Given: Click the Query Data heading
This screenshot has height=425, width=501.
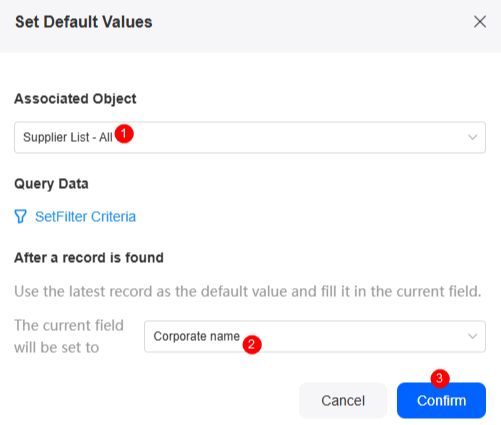Looking at the screenshot, I should point(51,184).
